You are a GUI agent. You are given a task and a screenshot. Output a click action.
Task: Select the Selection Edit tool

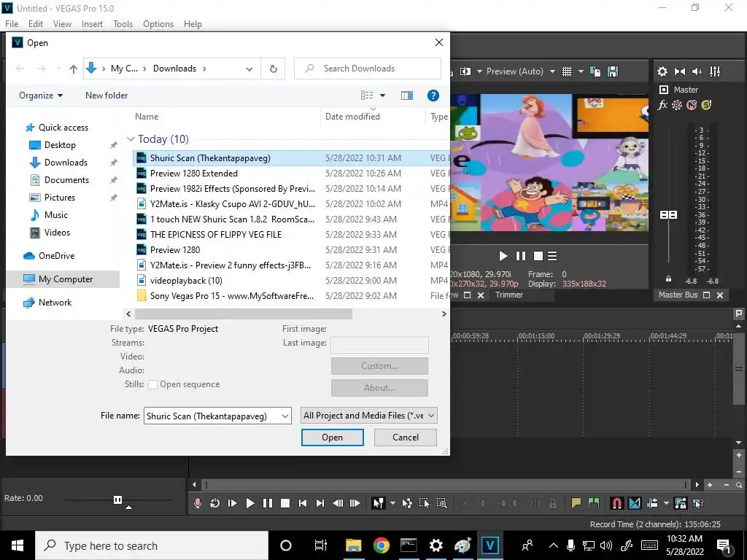tap(424, 503)
